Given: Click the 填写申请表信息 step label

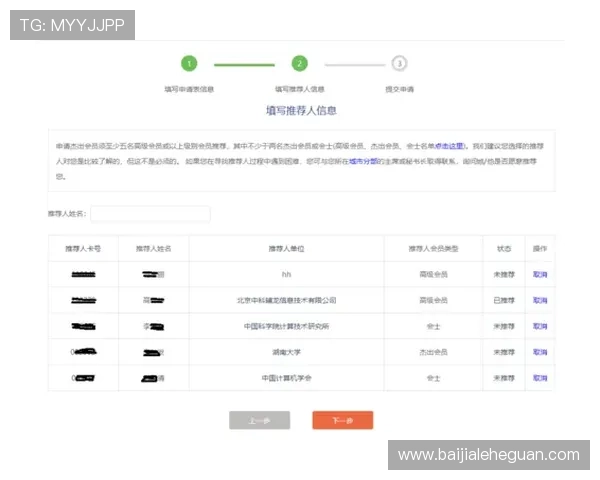Looking at the screenshot, I should point(189,89).
